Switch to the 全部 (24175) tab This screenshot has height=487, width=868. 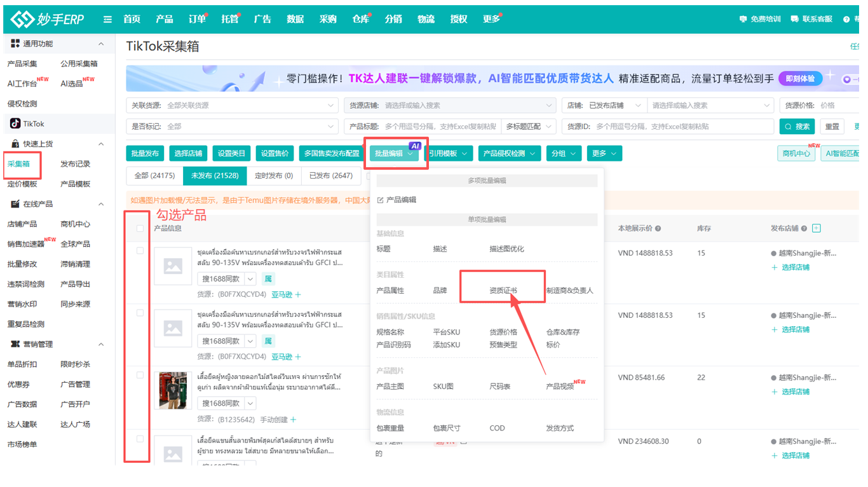point(154,175)
